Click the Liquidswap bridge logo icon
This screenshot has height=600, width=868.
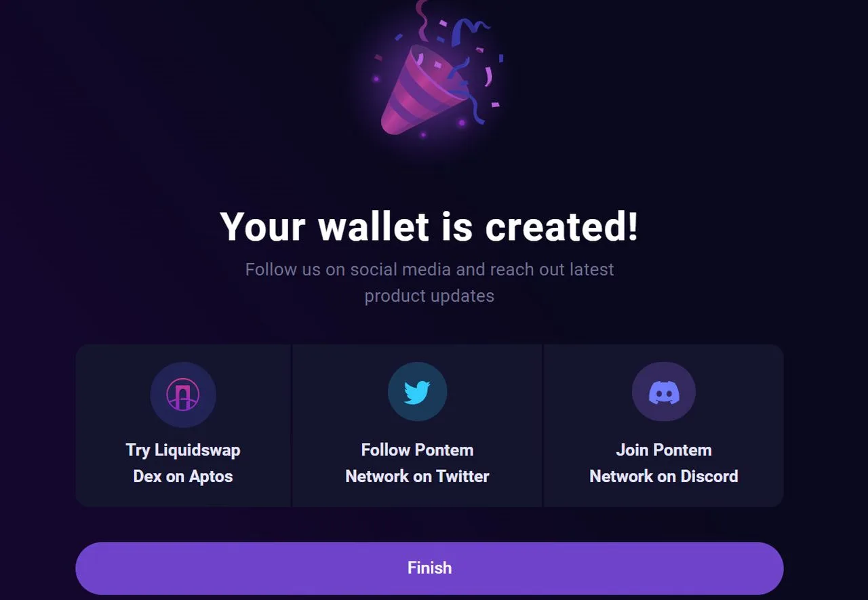[x=183, y=395]
